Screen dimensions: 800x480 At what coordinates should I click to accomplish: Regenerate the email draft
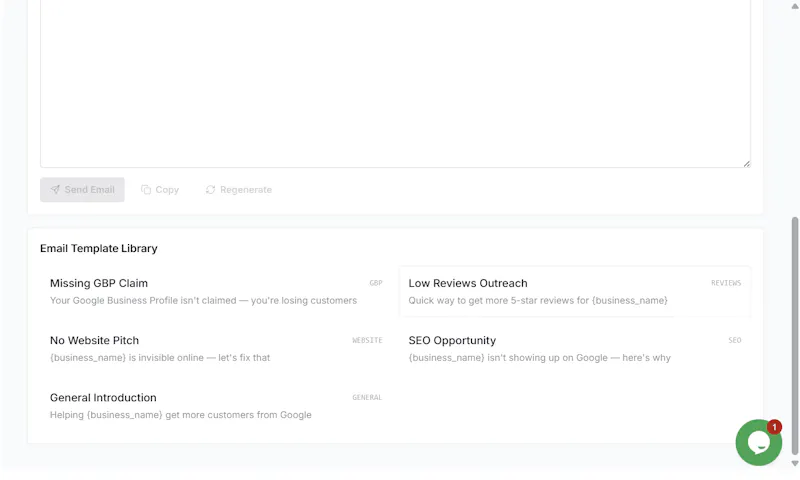239,190
